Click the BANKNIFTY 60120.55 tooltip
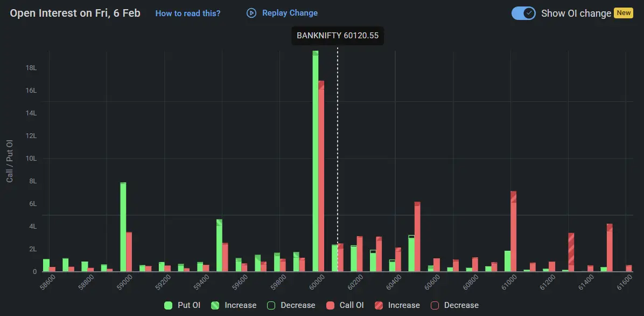Viewport: 644px width, 316px height. 338,36
